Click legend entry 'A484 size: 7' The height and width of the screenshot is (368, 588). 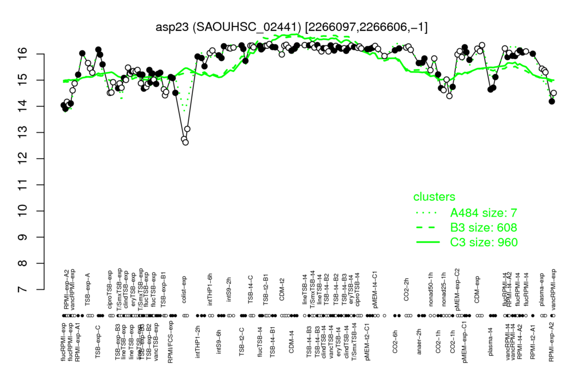[x=483, y=213]
